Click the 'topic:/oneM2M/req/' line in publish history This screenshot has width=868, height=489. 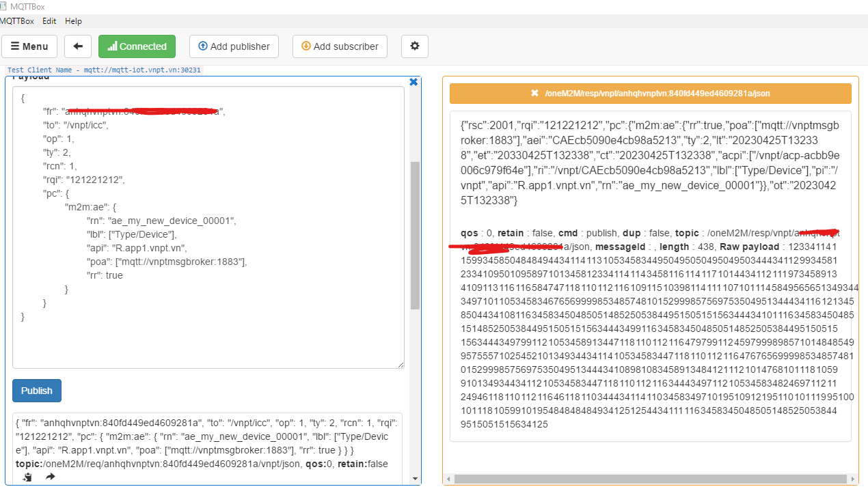coord(202,464)
